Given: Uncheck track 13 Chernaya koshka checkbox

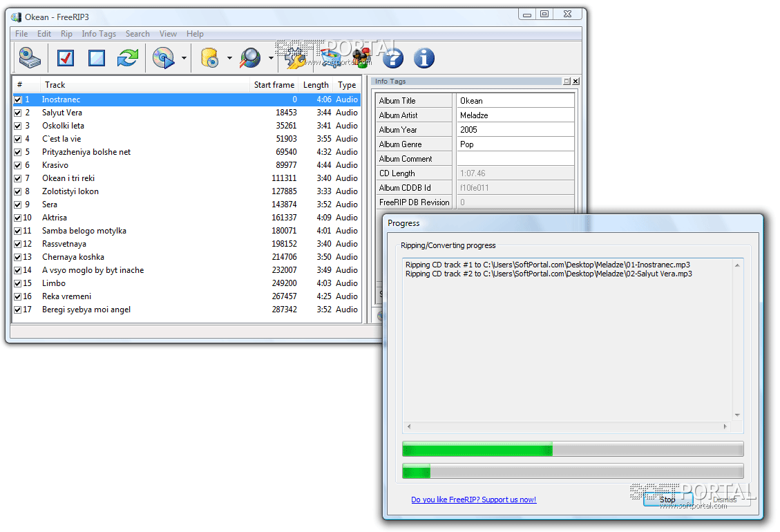Looking at the screenshot, I should pos(18,257).
